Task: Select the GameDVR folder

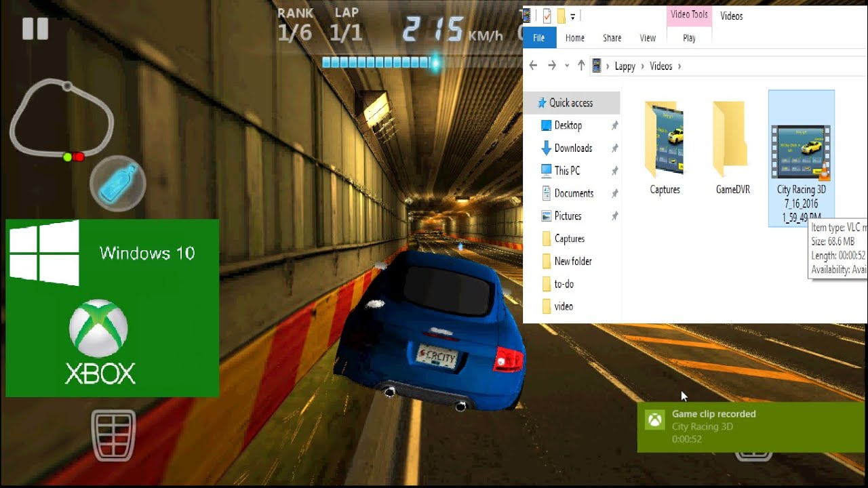Action: point(733,148)
